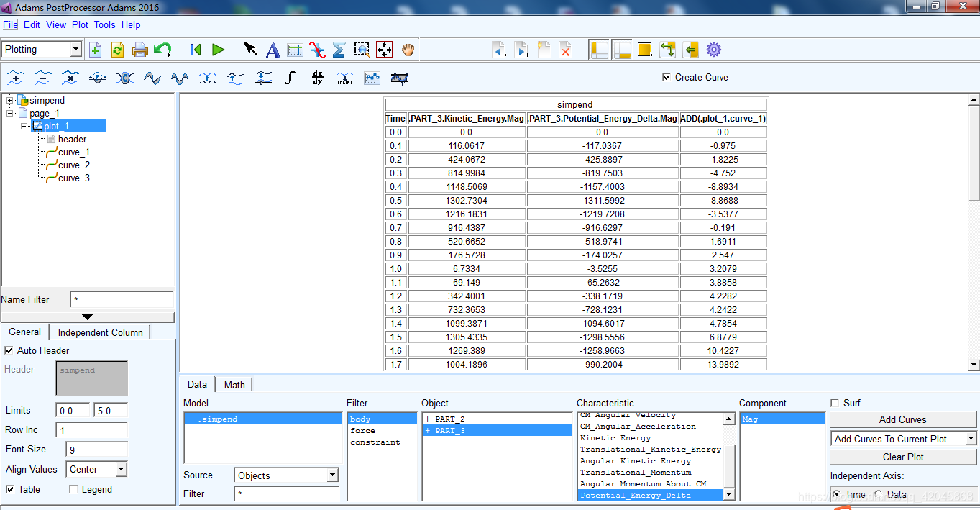Toggle the Create Curve checkbox
Image resolution: width=980 pixels, height=510 pixels.
pyautogui.click(x=667, y=77)
